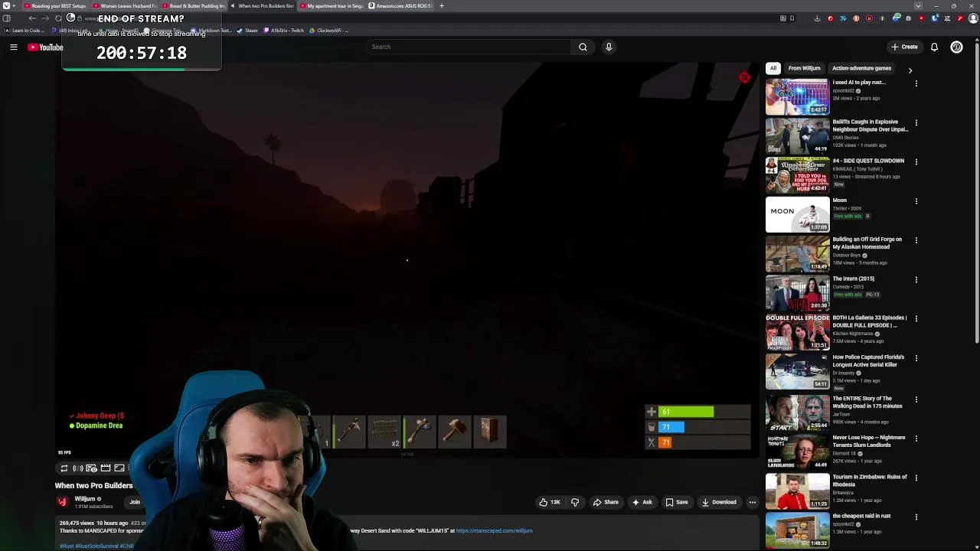This screenshot has height=551, width=980.
Task: Start voice search with microphone
Action: [609, 47]
